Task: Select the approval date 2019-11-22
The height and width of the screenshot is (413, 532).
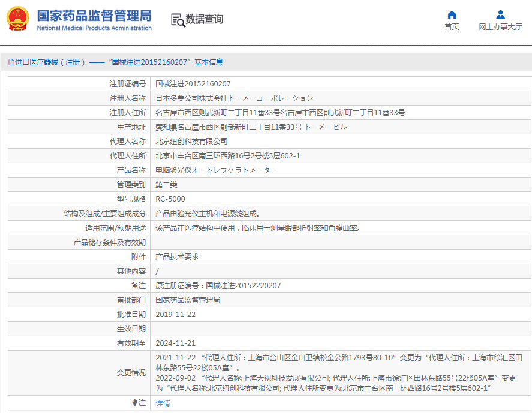Action: [x=175, y=315]
